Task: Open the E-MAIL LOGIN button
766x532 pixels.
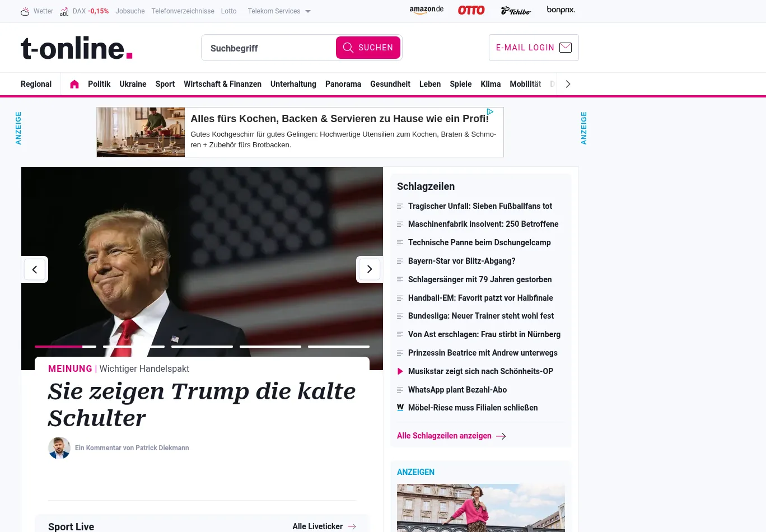Action: point(534,48)
